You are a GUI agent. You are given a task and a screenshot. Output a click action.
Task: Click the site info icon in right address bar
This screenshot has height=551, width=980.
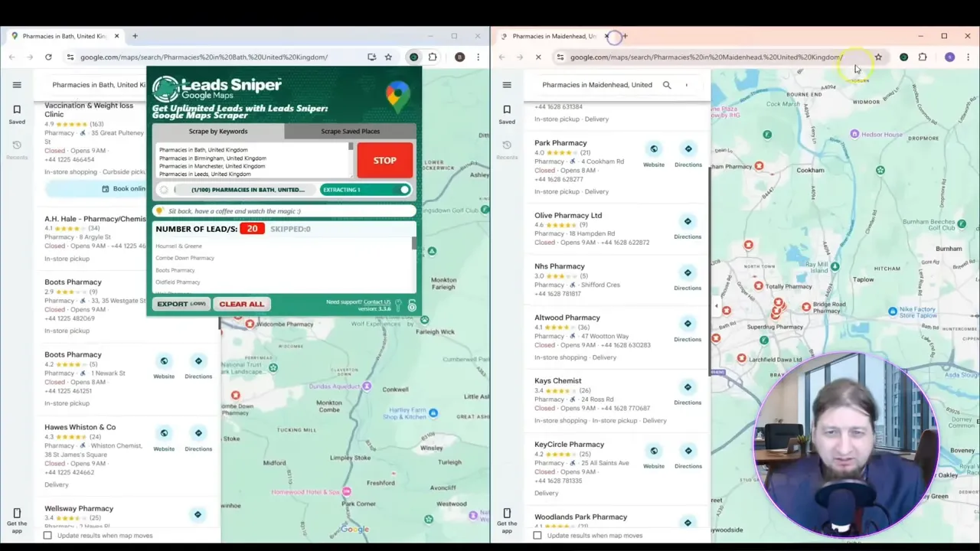(x=560, y=57)
